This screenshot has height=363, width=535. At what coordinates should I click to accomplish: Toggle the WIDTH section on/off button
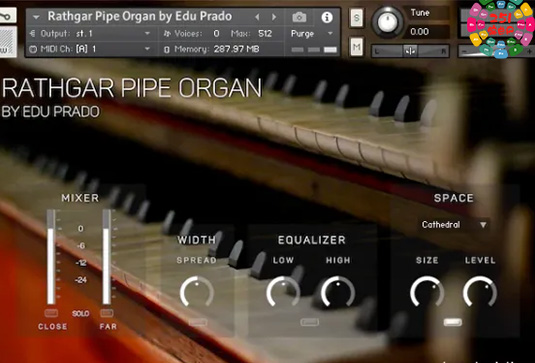pyautogui.click(x=198, y=322)
